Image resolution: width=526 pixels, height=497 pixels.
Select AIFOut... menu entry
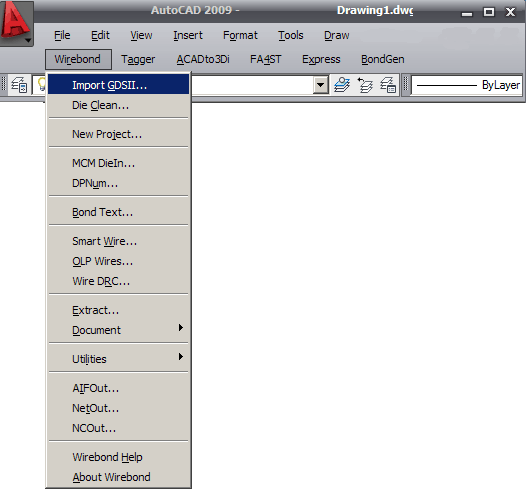(118, 388)
